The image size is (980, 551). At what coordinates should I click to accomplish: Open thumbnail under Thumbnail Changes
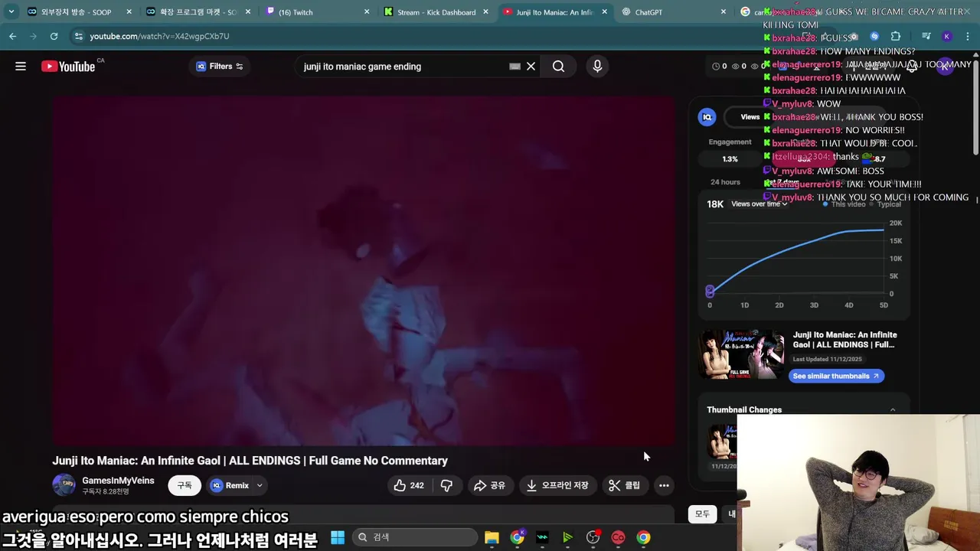[722, 442]
